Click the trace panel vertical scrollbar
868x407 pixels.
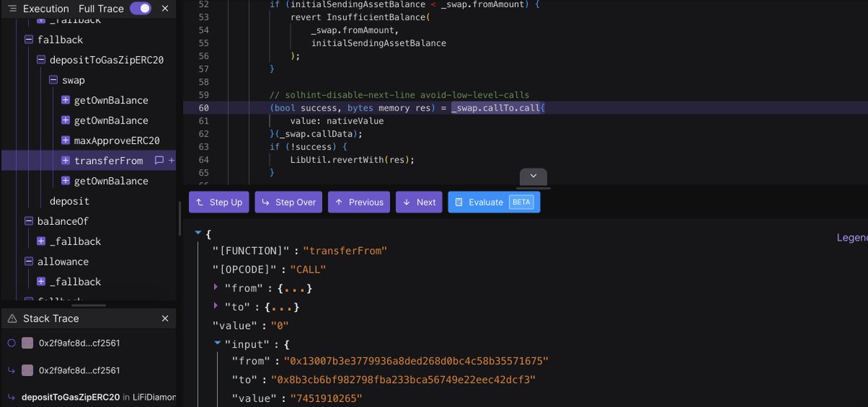179,217
